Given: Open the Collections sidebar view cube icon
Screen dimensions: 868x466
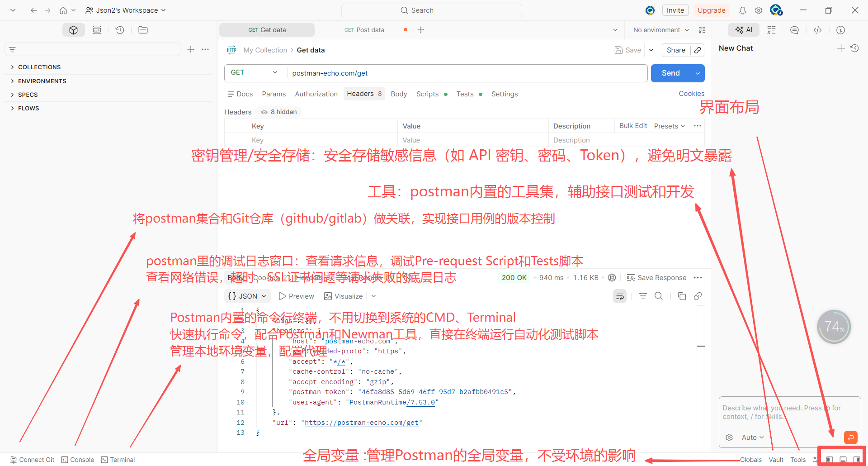Looking at the screenshot, I should tap(74, 30).
